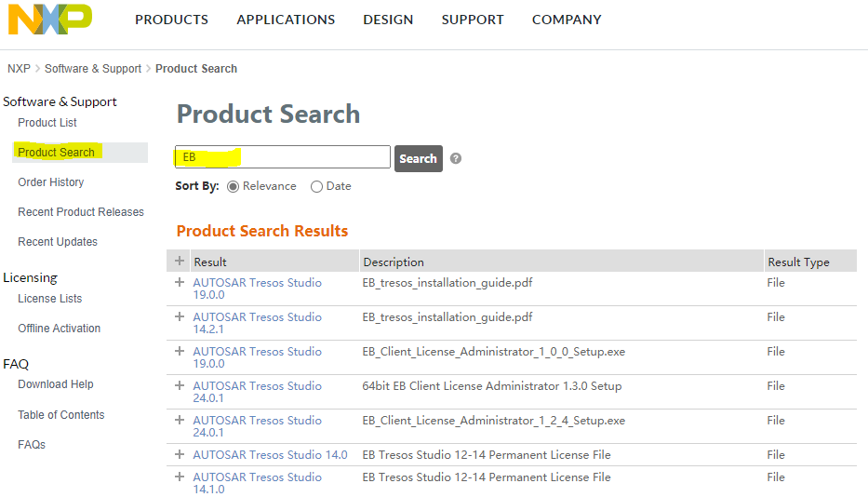Expand the EB_Client_License_Administrator_1_2_4_Setup.exe row
This screenshot has height=497, width=868.
[180, 421]
